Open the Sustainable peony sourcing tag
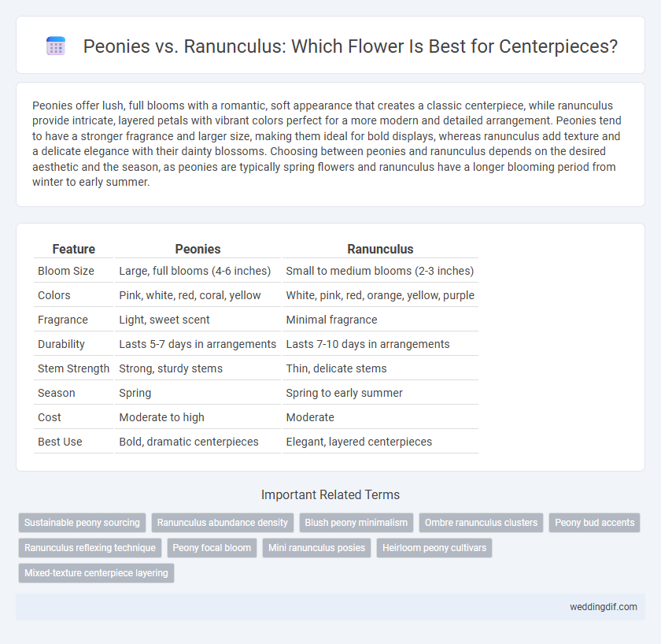Image resolution: width=661 pixels, height=644 pixels. click(x=82, y=523)
